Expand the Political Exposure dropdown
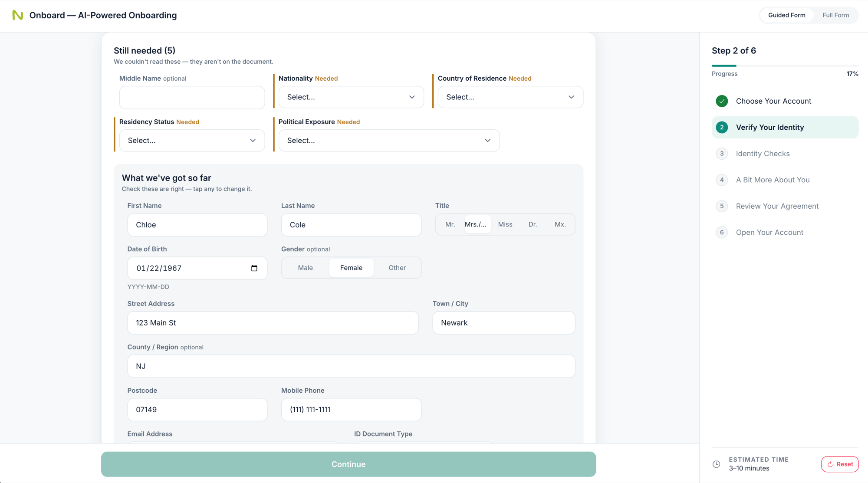 pyautogui.click(x=389, y=141)
